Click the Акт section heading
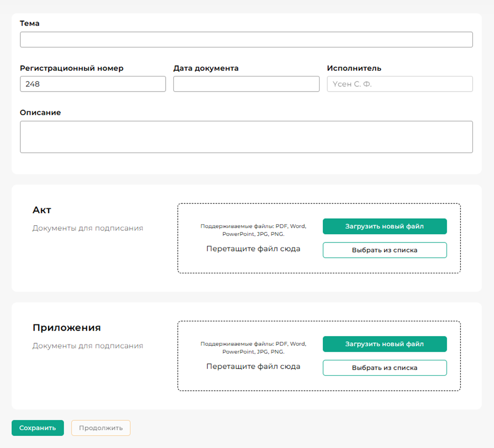 pos(42,210)
